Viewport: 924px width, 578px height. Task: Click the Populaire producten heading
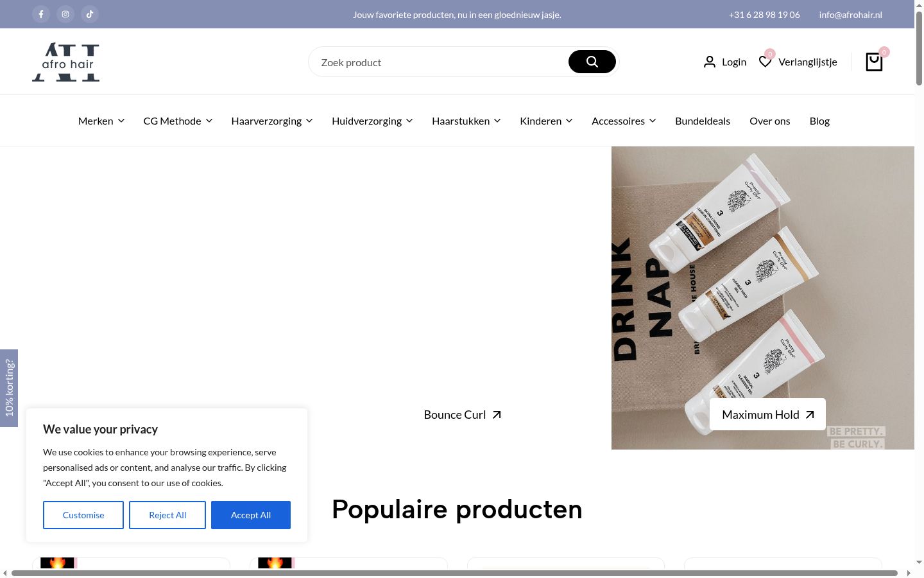(x=457, y=509)
